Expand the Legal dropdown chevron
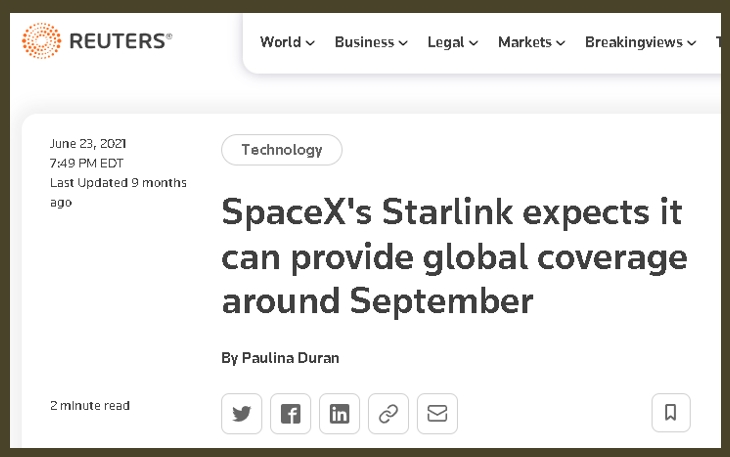Screen dimensions: 730x457 pyautogui.click(x=473, y=43)
